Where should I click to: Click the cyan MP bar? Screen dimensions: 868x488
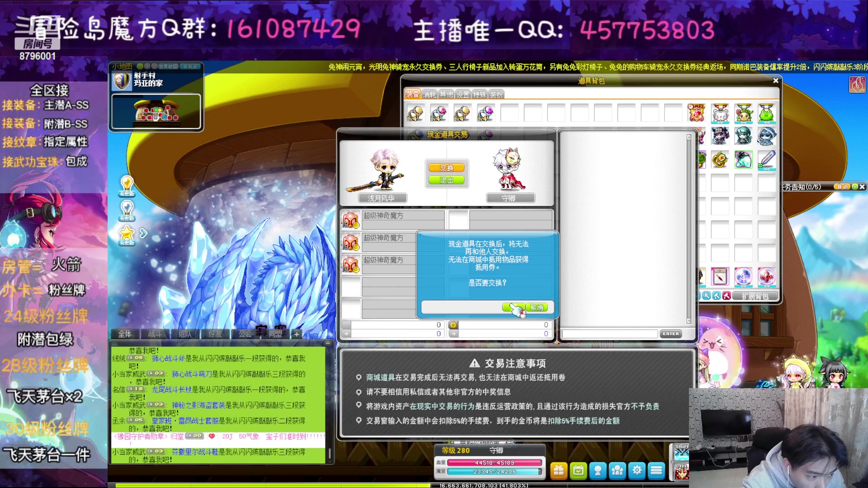click(494, 471)
